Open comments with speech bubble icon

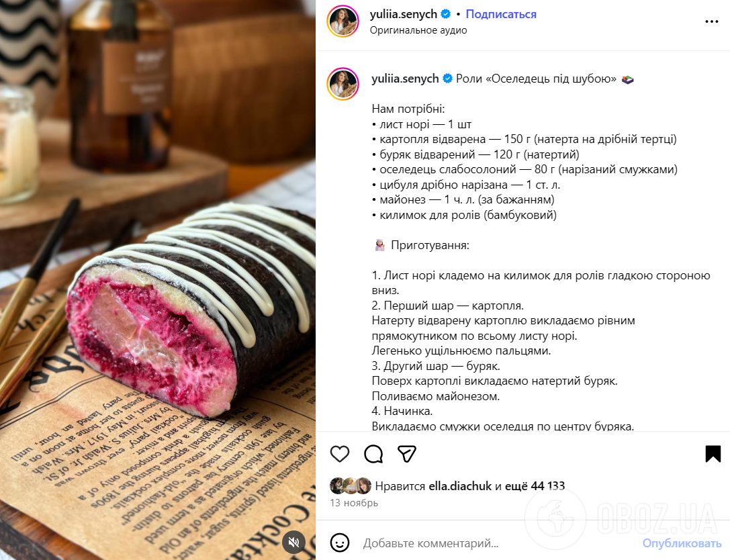pos(373,453)
